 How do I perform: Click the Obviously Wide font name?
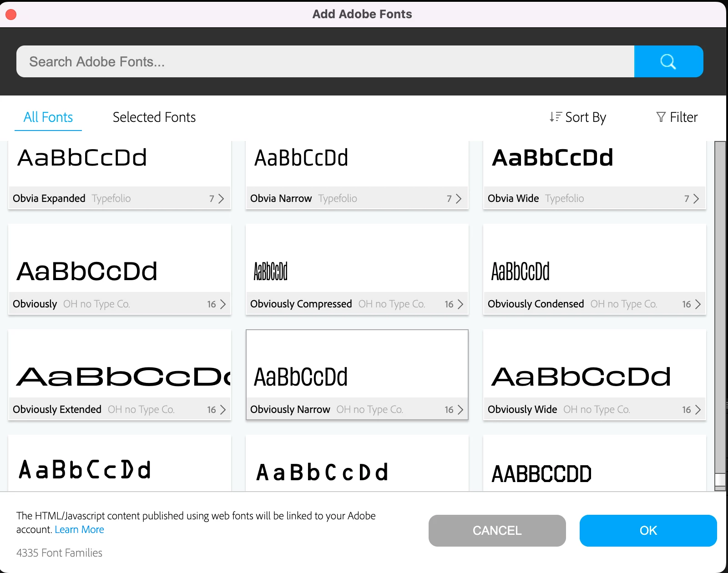point(522,410)
